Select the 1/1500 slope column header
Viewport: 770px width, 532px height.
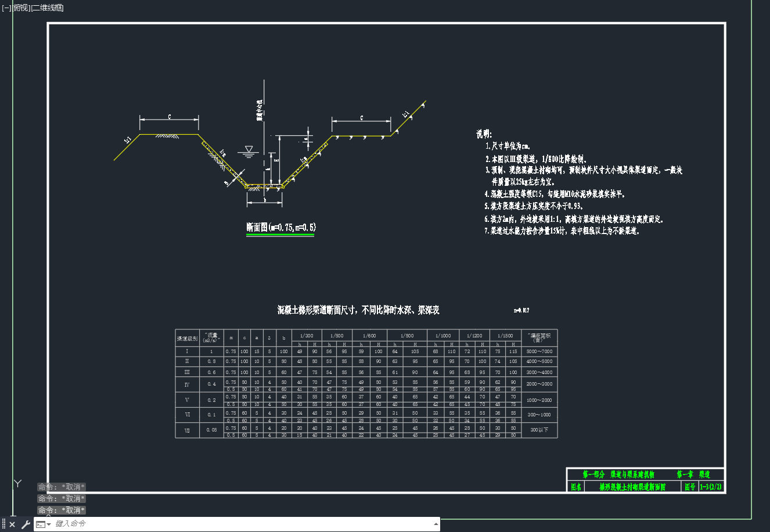coord(505,336)
